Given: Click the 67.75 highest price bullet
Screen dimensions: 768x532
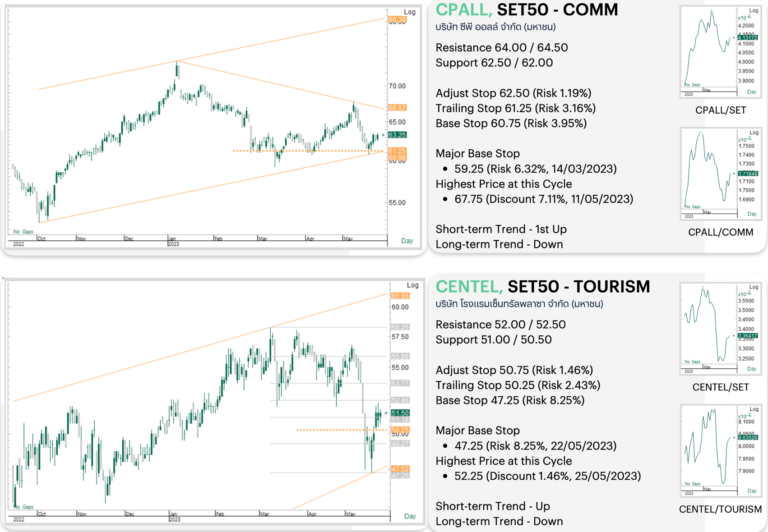Looking at the screenshot, I should click(544, 199).
